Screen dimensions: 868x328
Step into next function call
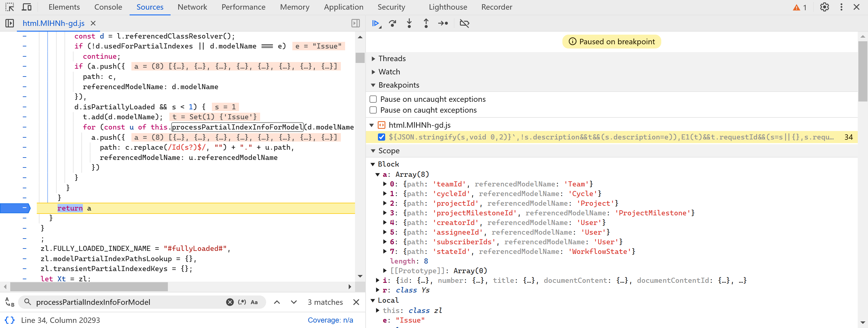click(x=409, y=23)
